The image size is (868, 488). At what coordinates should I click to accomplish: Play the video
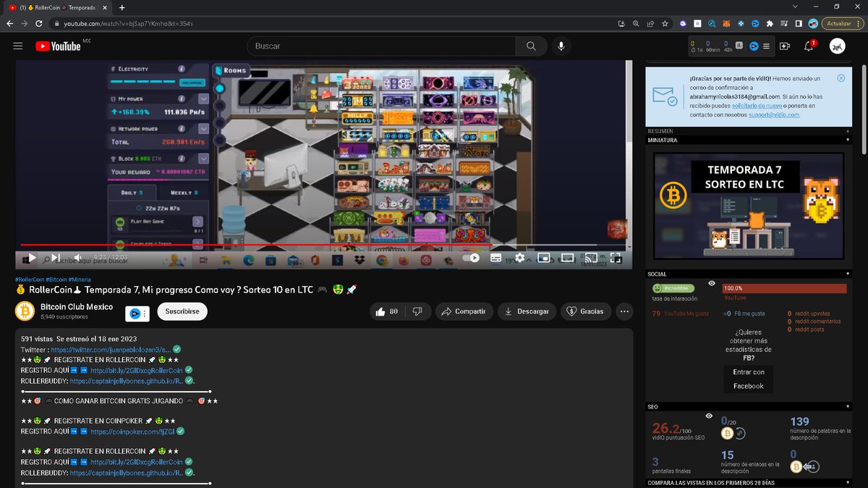(32, 258)
